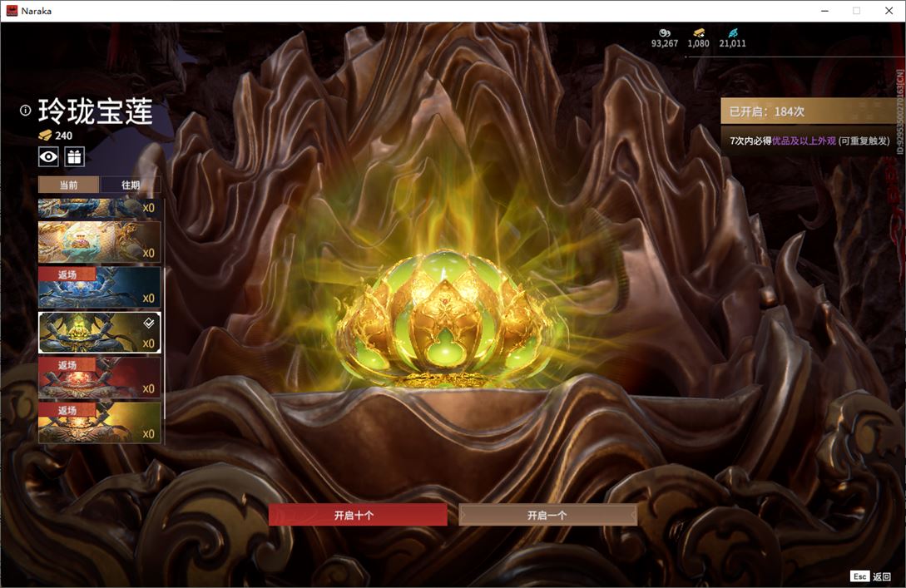Select the pale gold and teal treasure banner

tap(99, 242)
